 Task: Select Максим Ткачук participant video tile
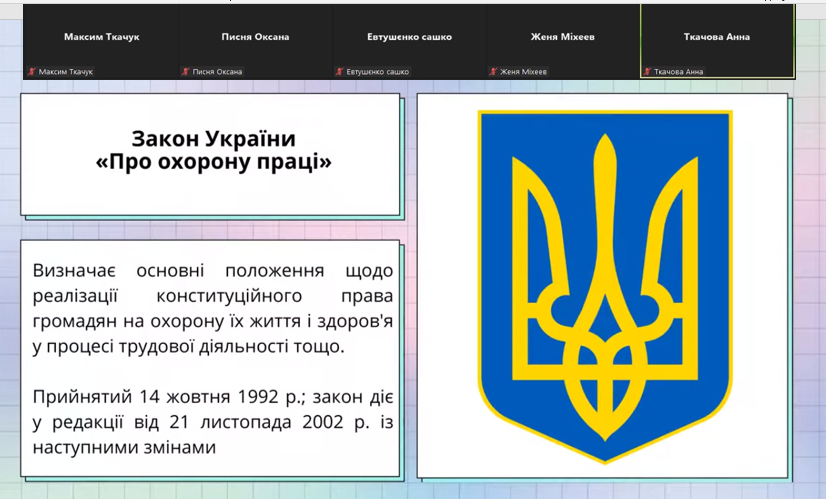tap(101, 42)
